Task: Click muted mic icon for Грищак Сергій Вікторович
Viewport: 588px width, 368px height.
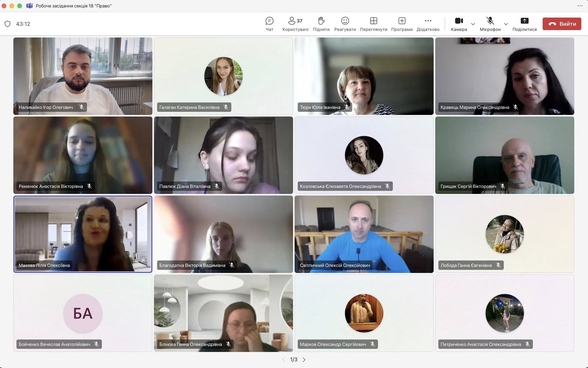Action: point(502,186)
